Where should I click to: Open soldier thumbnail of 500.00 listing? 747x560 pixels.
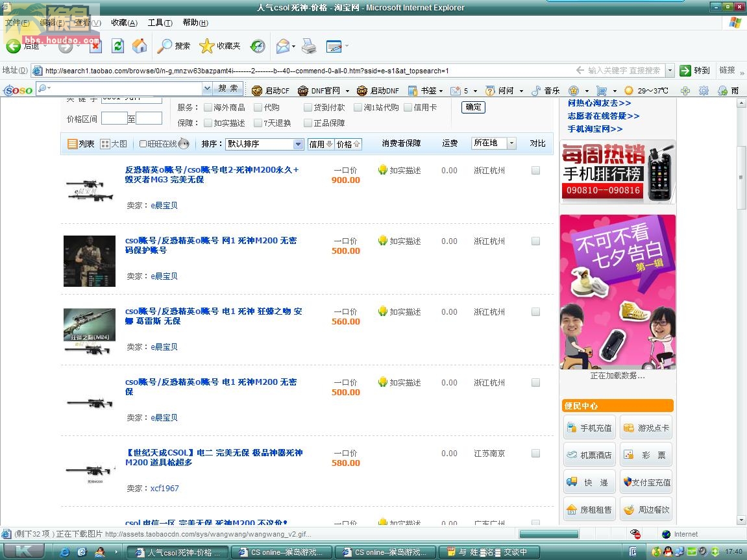[x=90, y=261]
